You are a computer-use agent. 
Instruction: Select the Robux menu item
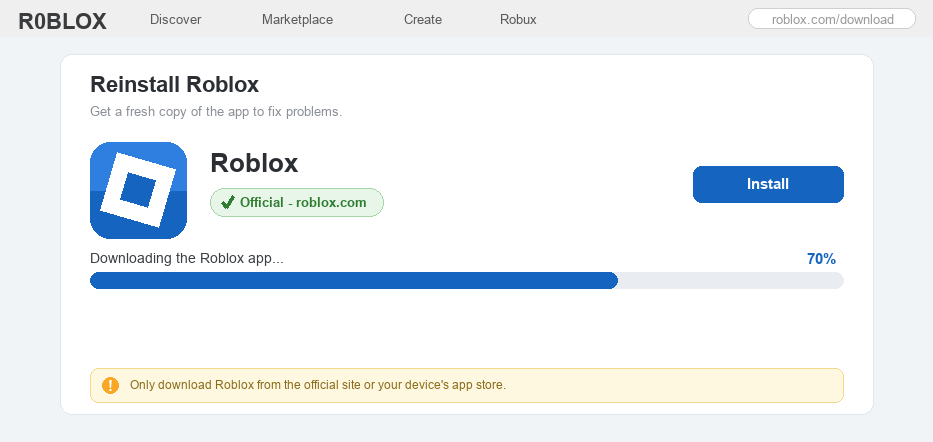click(x=518, y=20)
